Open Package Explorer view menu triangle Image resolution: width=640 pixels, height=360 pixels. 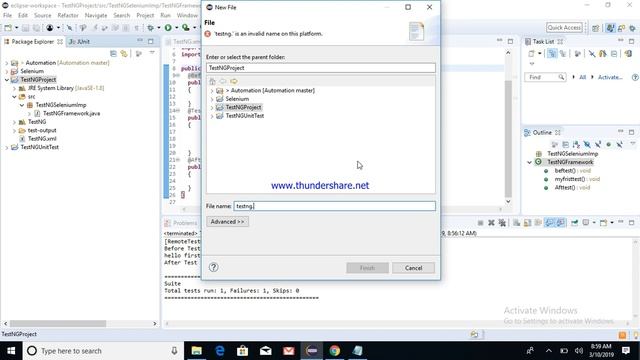[152, 53]
